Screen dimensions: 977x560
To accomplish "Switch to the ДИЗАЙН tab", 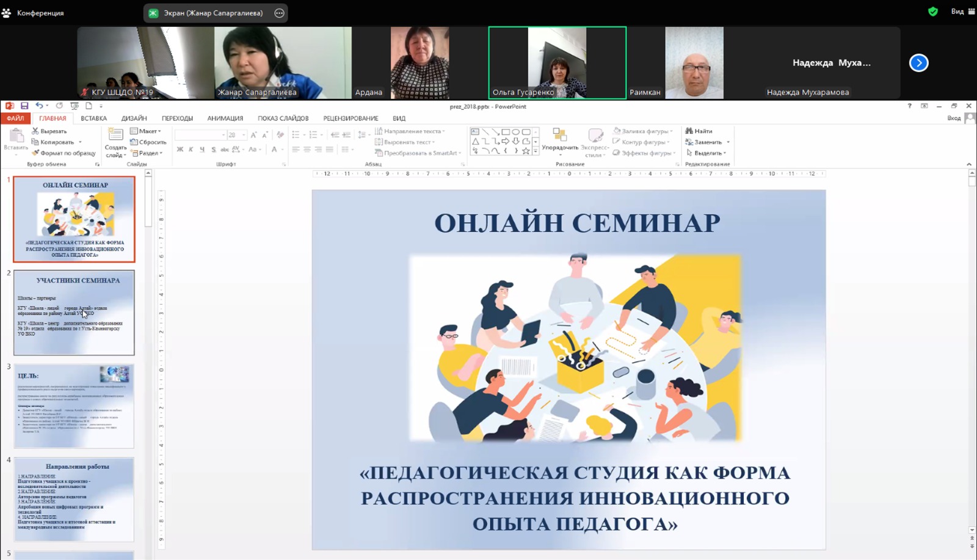I will [134, 118].
